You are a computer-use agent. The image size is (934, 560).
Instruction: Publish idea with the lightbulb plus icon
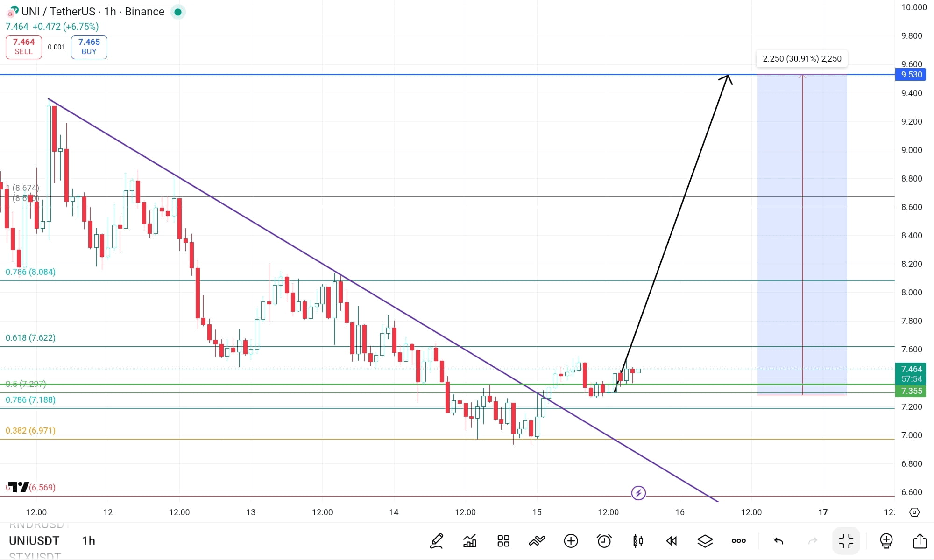coord(886,541)
